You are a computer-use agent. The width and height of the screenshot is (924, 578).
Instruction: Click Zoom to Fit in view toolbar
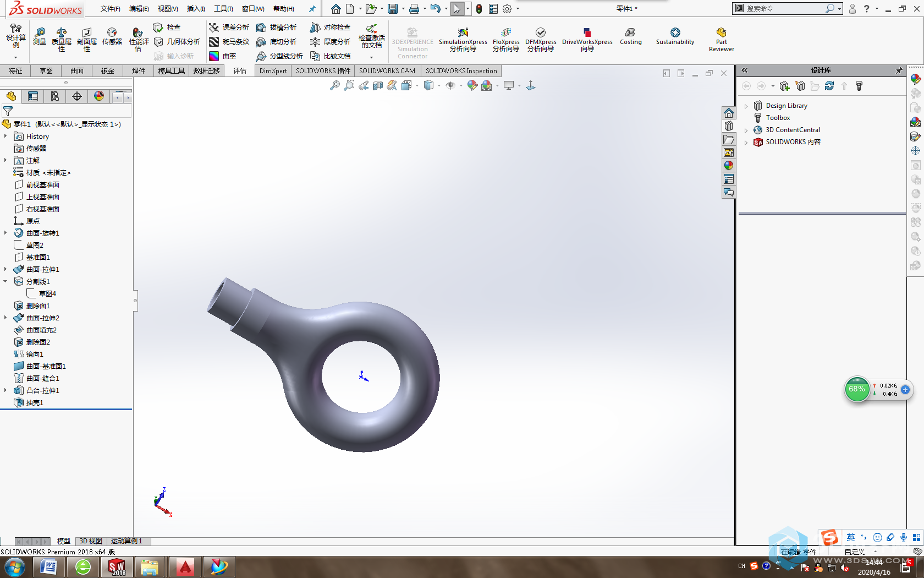pyautogui.click(x=334, y=85)
